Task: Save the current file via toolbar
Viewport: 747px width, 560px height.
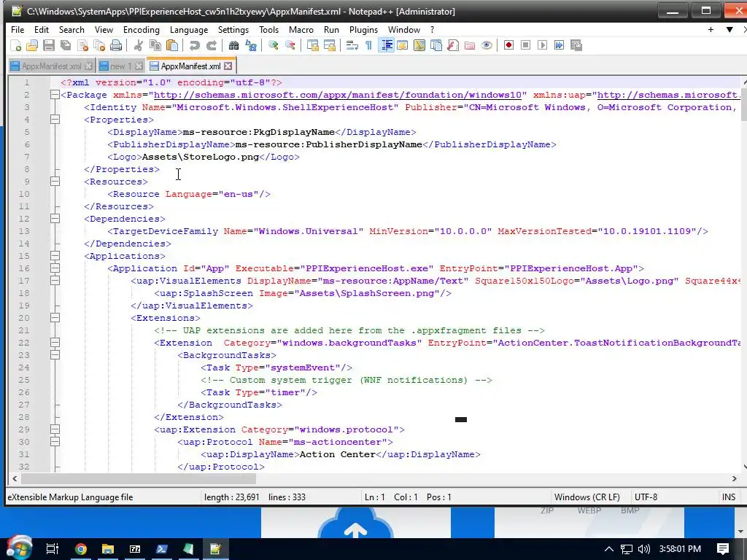Action: (49, 45)
